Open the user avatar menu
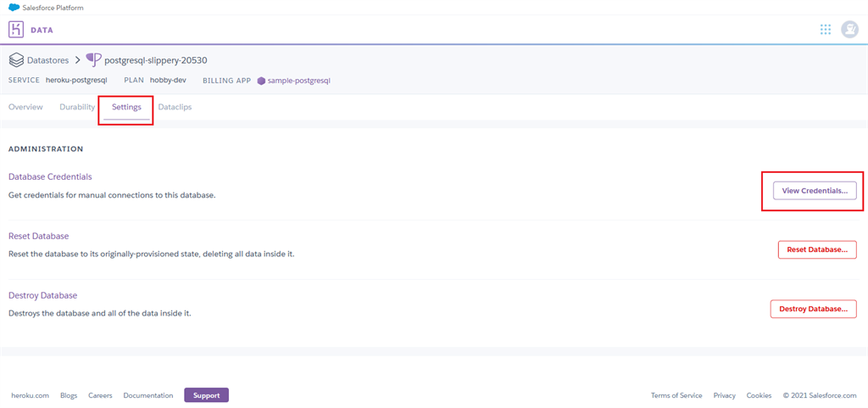 point(849,30)
